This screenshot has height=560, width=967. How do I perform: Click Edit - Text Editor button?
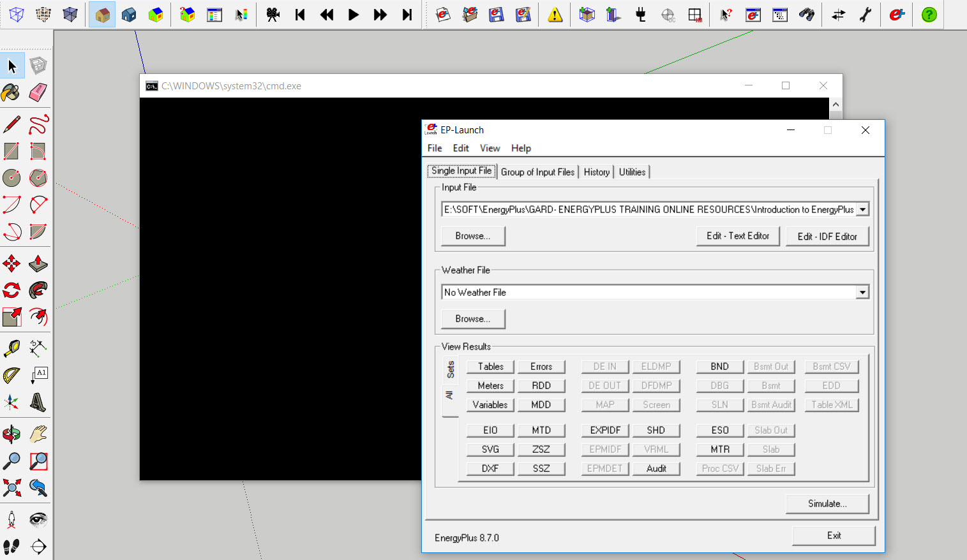738,236
